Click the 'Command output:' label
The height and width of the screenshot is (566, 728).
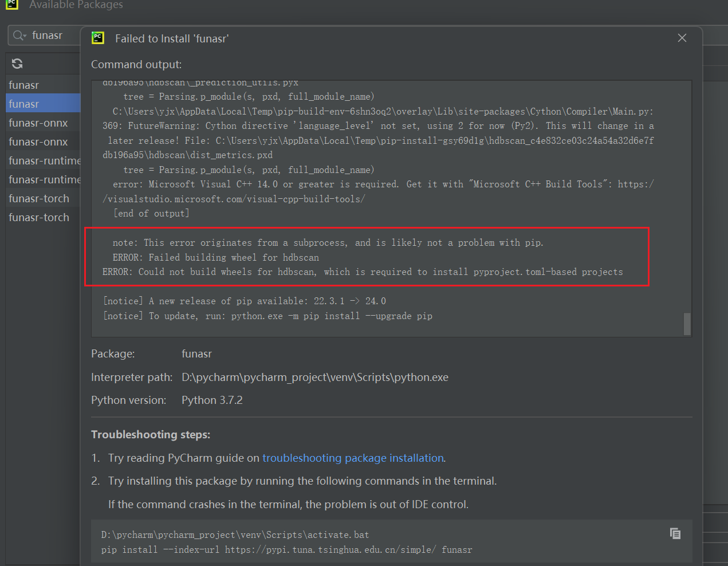point(136,64)
